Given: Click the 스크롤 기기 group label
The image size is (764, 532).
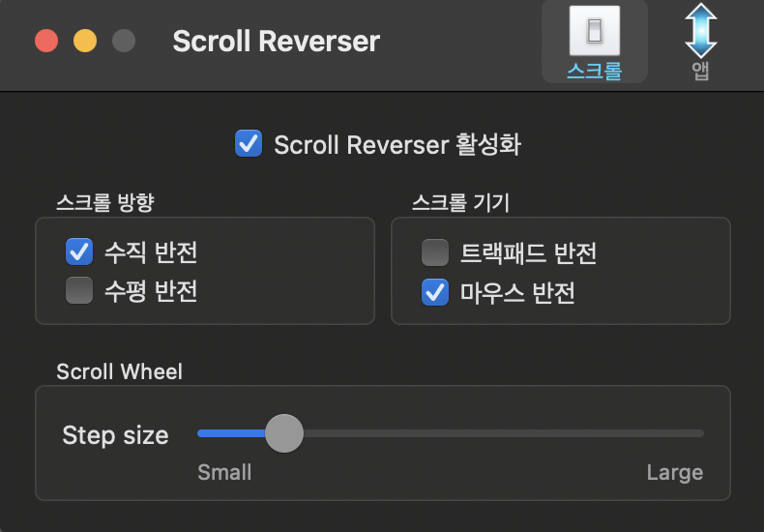Looking at the screenshot, I should click(x=460, y=202).
